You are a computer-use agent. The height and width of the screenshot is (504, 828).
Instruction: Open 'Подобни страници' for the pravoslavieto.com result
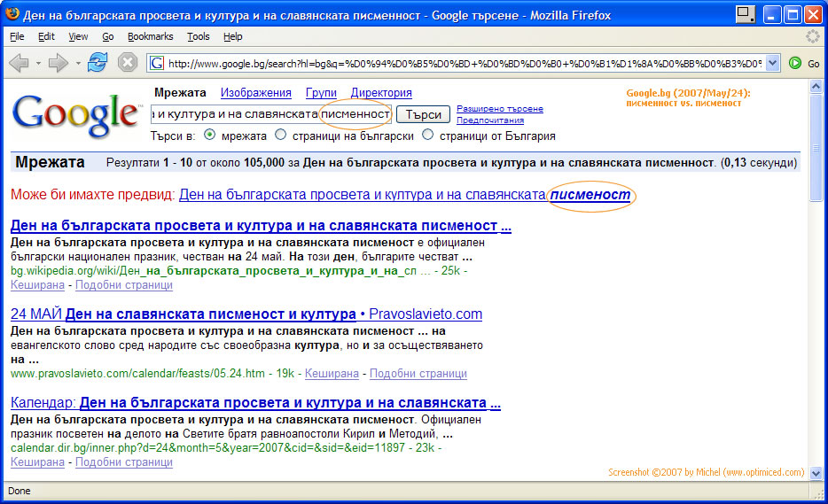pyautogui.click(x=418, y=374)
